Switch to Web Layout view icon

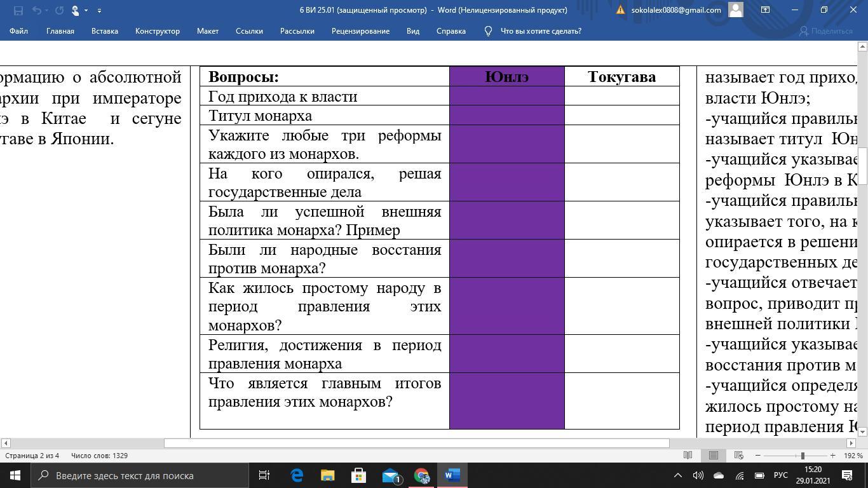tap(738, 456)
